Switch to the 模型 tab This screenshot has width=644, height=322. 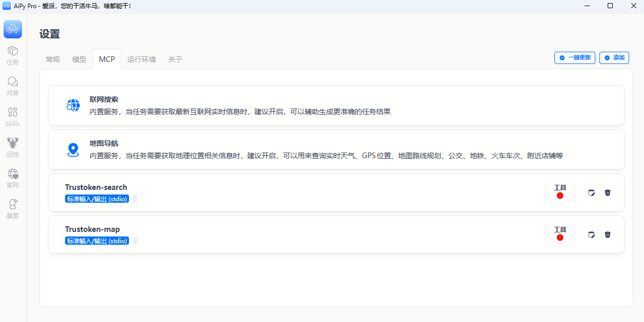[79, 59]
